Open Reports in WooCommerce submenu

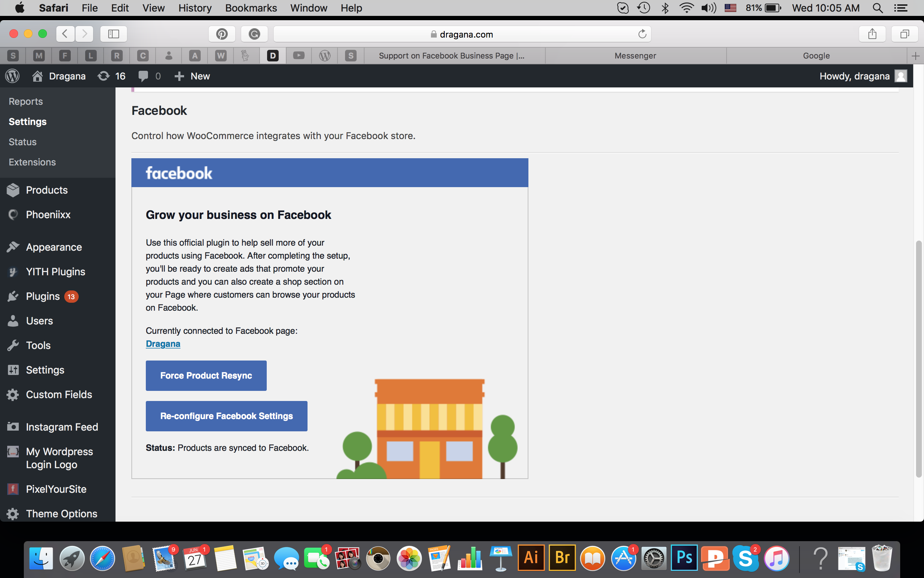coord(26,101)
